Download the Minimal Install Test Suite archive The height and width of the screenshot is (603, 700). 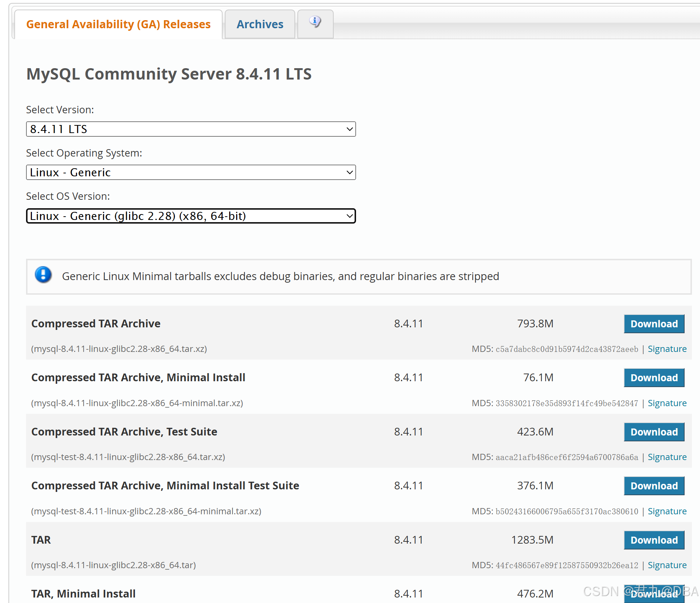tap(654, 486)
